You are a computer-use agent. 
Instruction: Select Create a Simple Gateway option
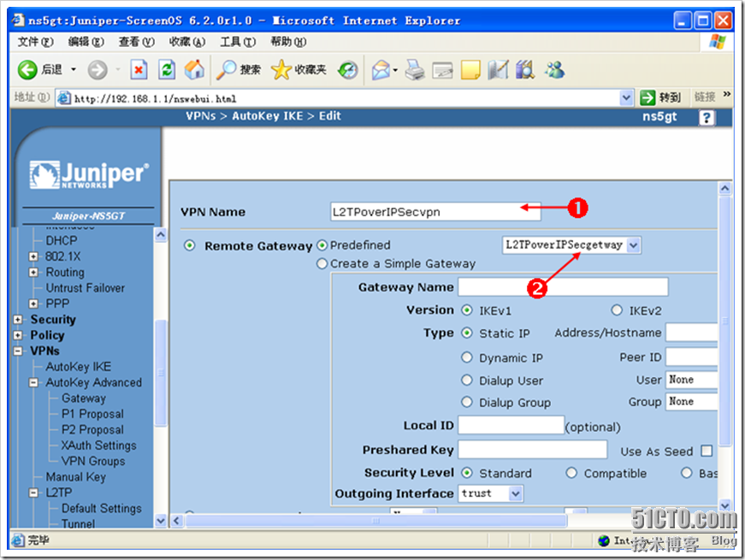pos(322,263)
